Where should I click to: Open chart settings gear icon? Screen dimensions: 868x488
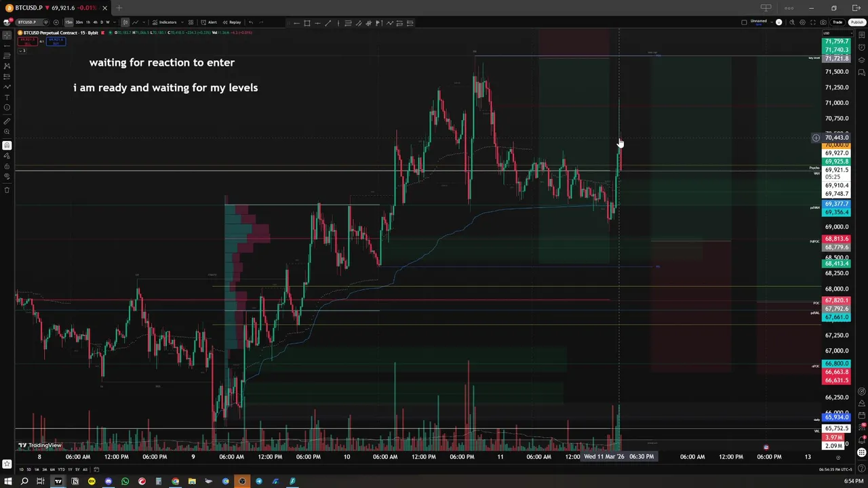pos(802,22)
